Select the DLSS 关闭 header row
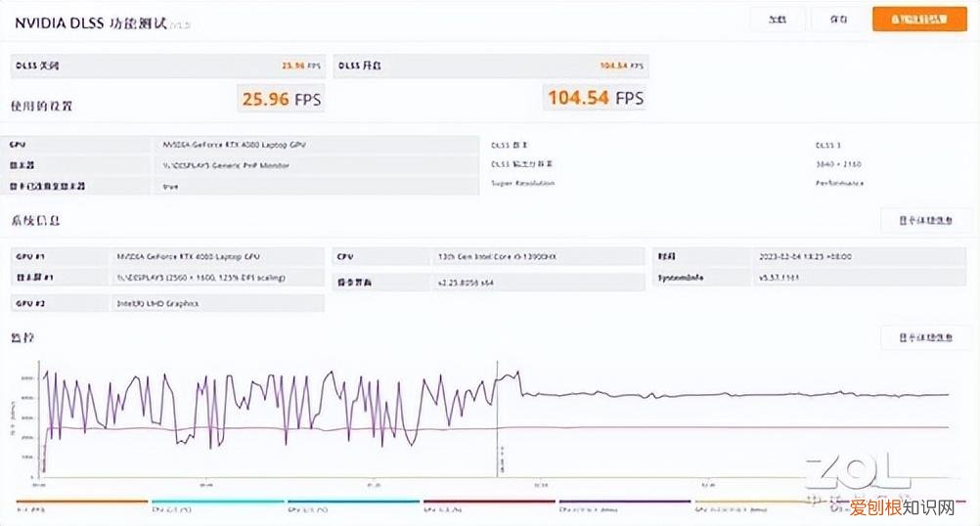This screenshot has height=526, width=980. (x=167, y=66)
